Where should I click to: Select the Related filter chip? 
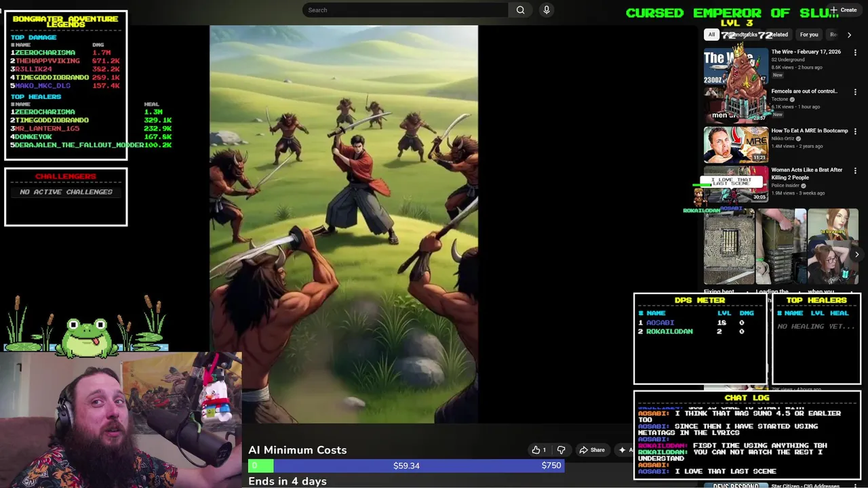coord(778,35)
